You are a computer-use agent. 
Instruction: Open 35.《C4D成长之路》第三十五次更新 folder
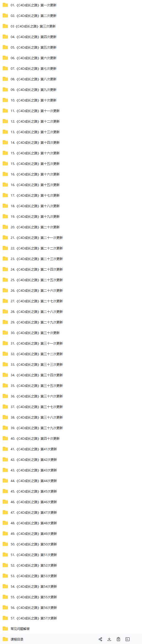pos(37,386)
